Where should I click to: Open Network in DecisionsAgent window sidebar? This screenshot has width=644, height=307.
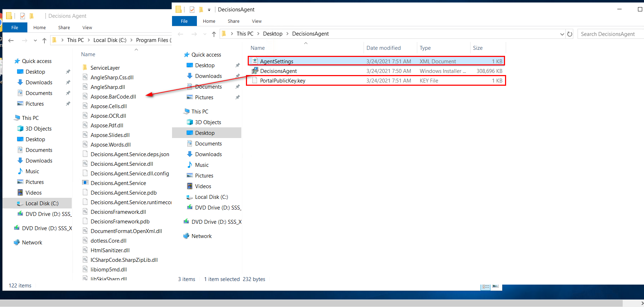tap(202, 236)
